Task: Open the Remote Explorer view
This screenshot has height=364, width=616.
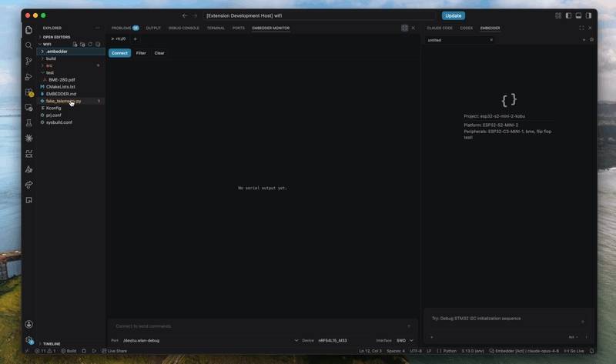Action: pyautogui.click(x=28, y=107)
